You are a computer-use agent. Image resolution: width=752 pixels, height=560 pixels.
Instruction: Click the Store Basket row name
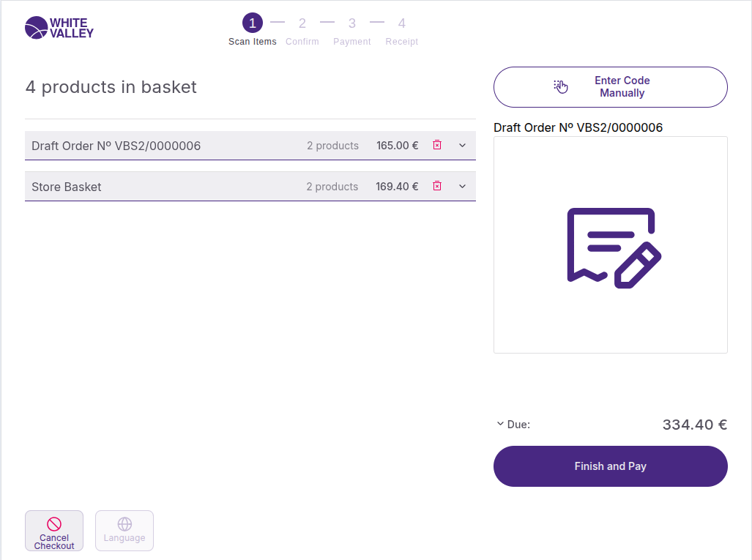tap(67, 187)
